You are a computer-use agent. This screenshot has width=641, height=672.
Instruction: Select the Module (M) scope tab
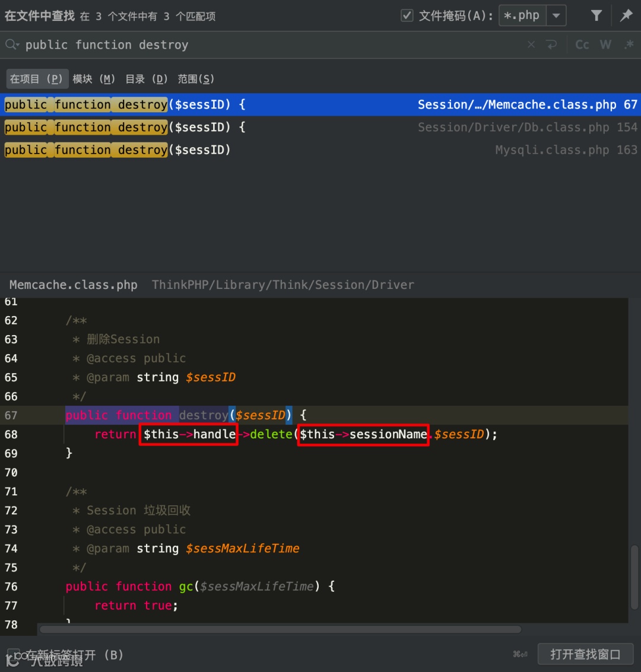point(94,79)
